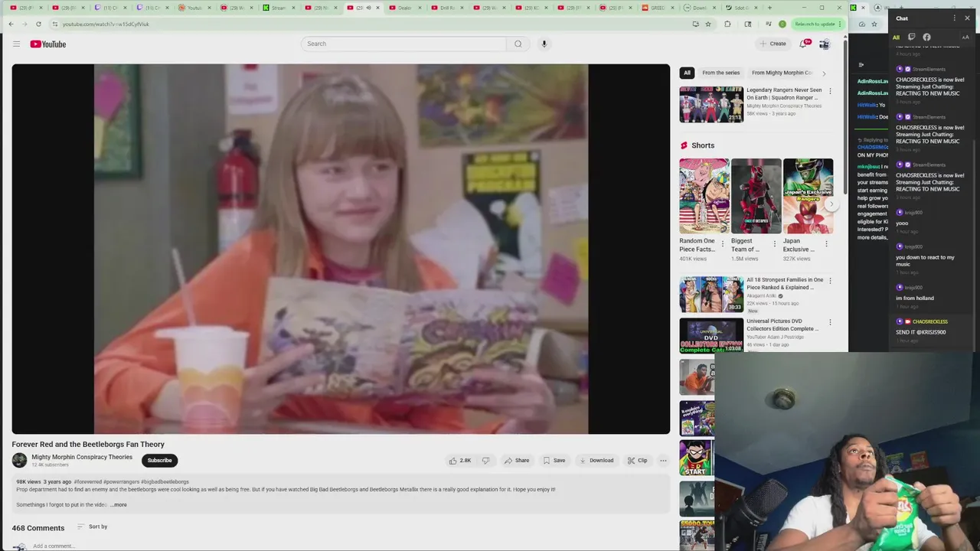Viewport: 980px width, 551px height.
Task: Select 'From Mighty Morphin' chip
Action: point(782,73)
